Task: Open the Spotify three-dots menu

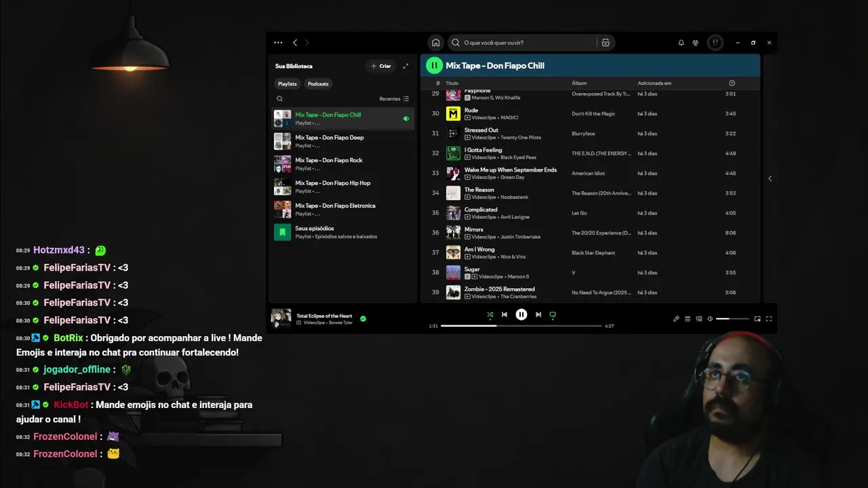Action: pos(278,43)
